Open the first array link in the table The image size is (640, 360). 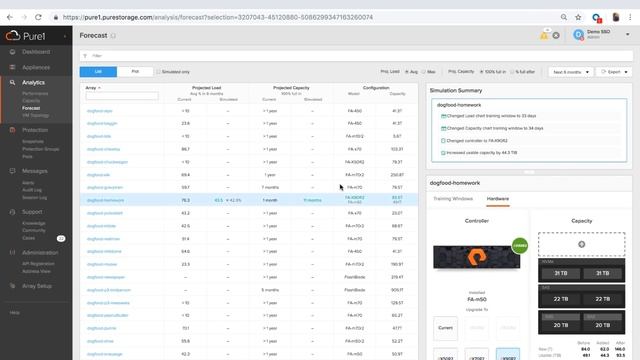coord(99,111)
